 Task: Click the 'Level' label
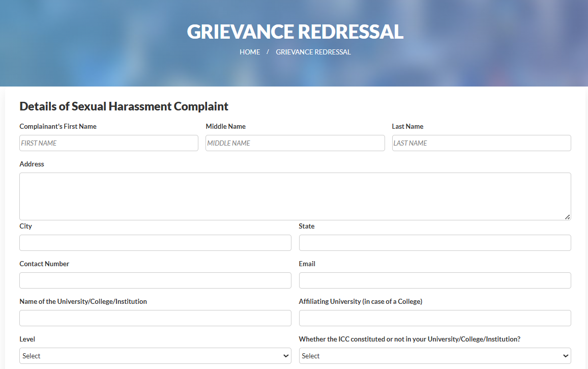point(27,339)
